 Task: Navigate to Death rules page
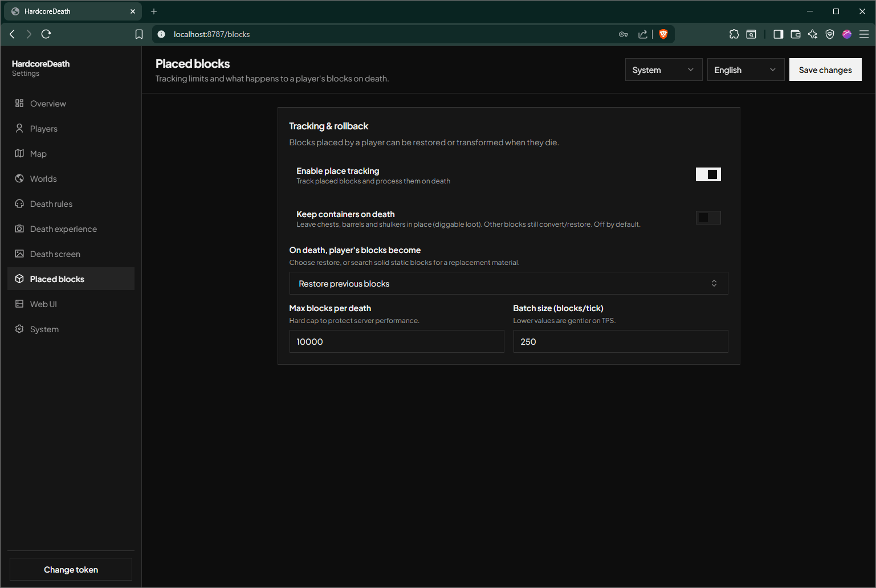coord(71,203)
